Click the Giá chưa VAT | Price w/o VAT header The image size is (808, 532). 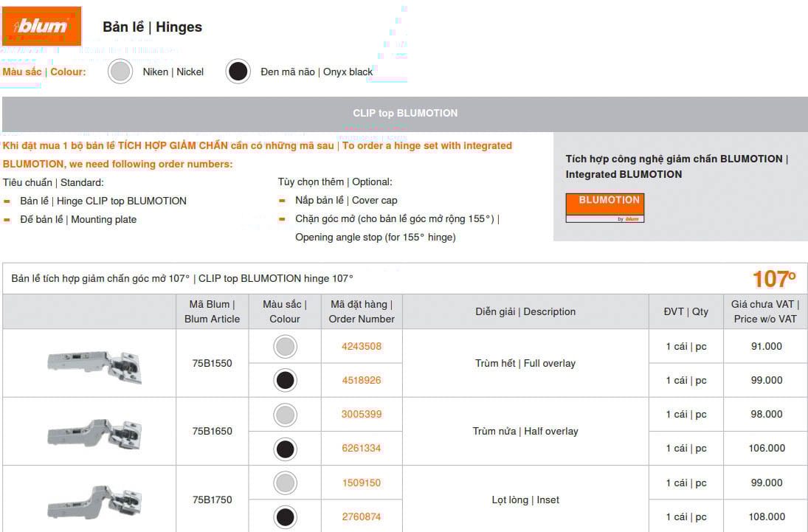[765, 312]
